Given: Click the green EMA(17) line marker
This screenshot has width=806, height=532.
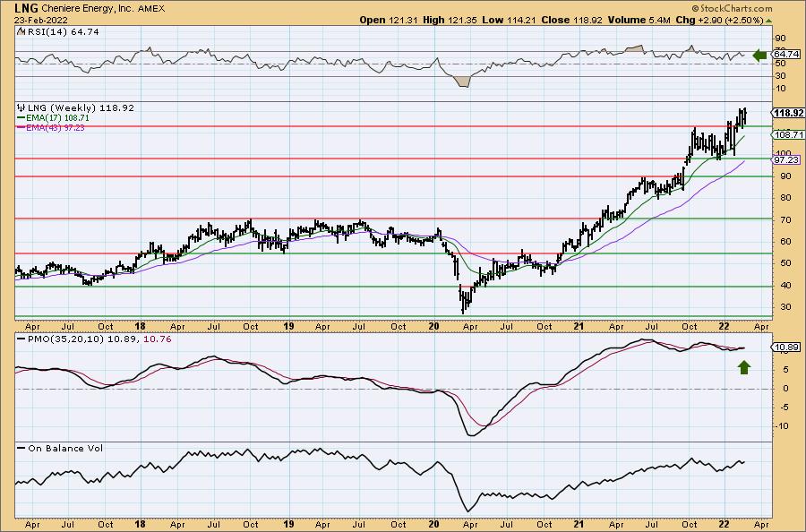Looking at the screenshot, I should point(21,117).
